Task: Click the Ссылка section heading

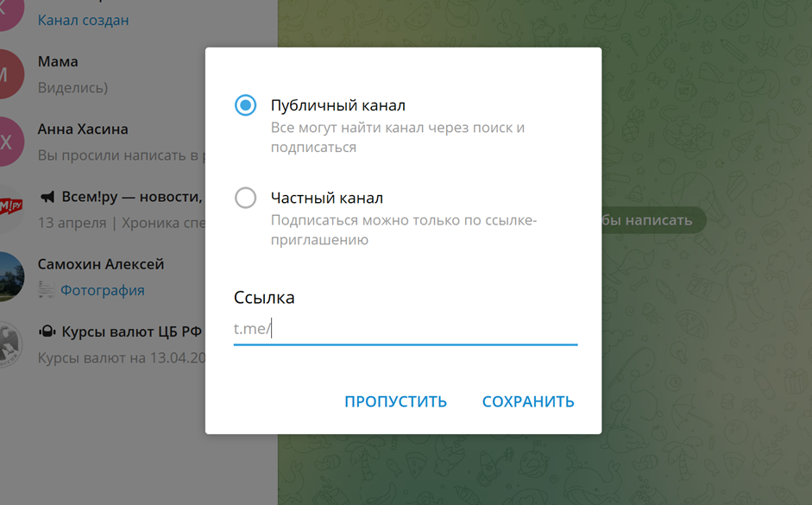Action: pyautogui.click(x=264, y=298)
